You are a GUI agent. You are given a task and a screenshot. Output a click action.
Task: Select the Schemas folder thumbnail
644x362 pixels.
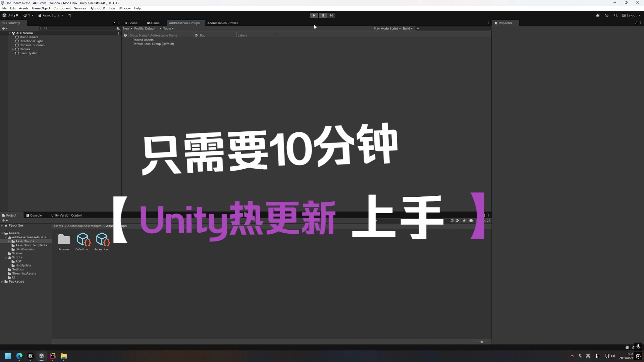pyautogui.click(x=64, y=242)
